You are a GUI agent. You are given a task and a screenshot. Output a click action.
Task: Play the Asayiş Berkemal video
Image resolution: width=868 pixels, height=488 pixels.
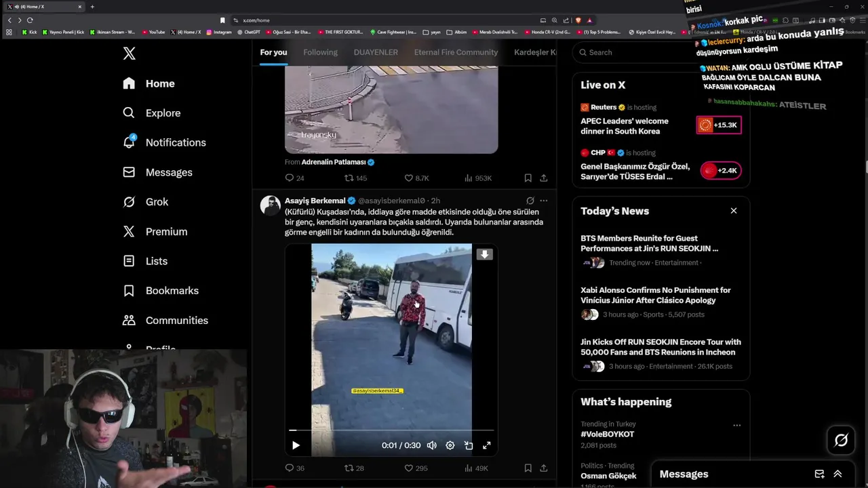click(x=296, y=445)
